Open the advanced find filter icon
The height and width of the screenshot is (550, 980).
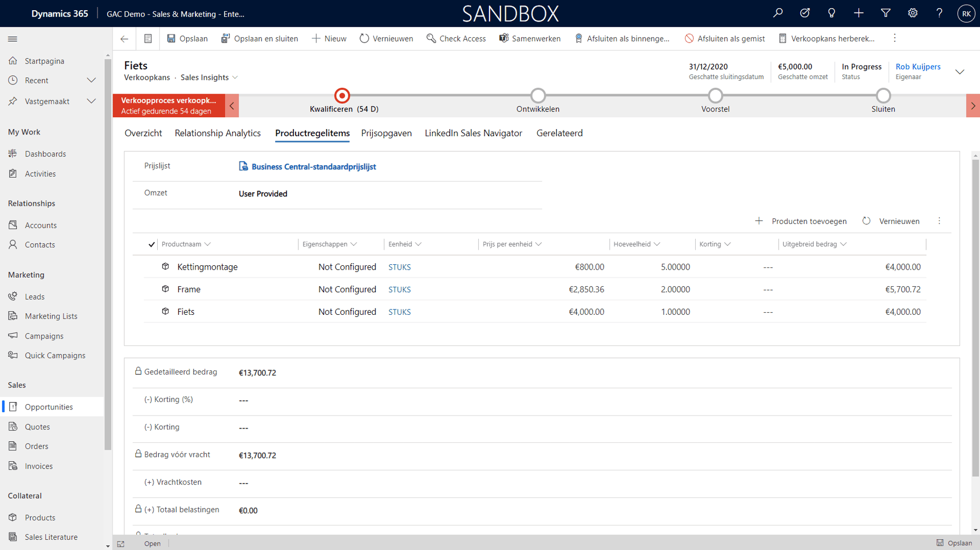point(886,13)
